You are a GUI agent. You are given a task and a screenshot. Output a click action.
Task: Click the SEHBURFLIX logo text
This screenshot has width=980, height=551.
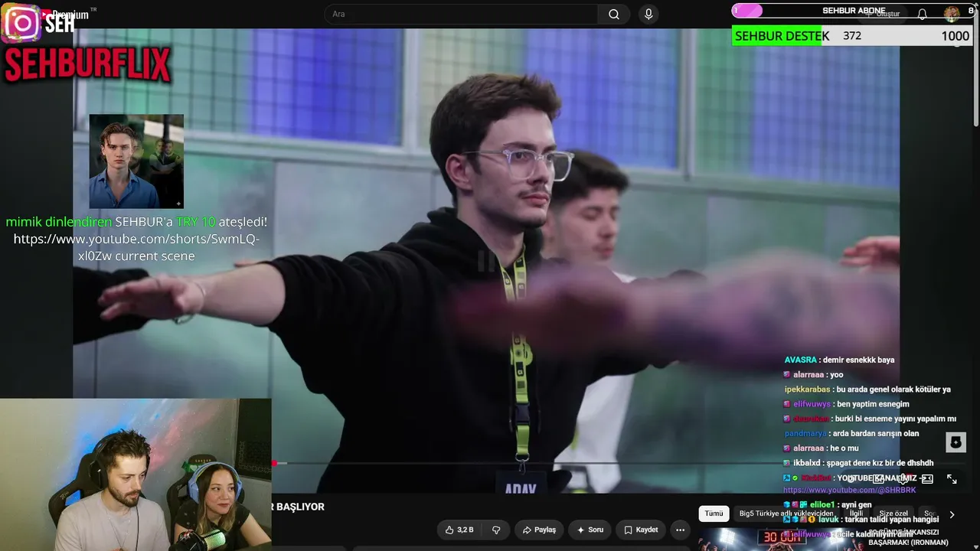87,64
